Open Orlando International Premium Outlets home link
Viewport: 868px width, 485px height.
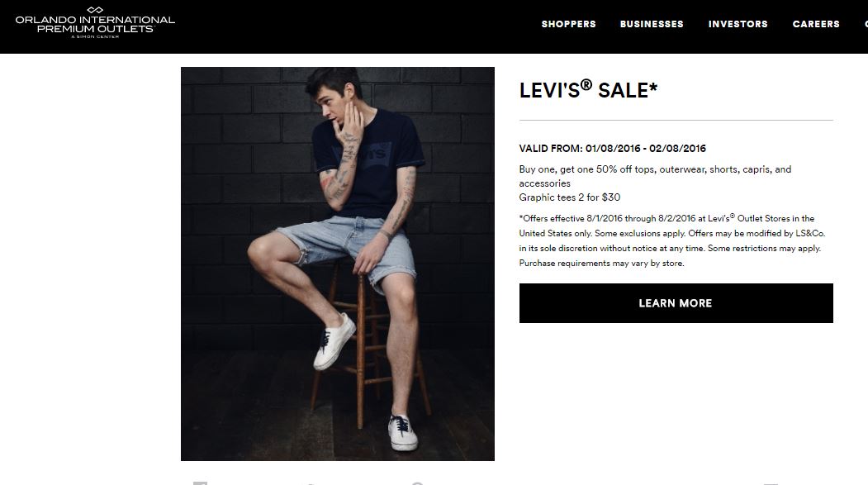(x=95, y=22)
